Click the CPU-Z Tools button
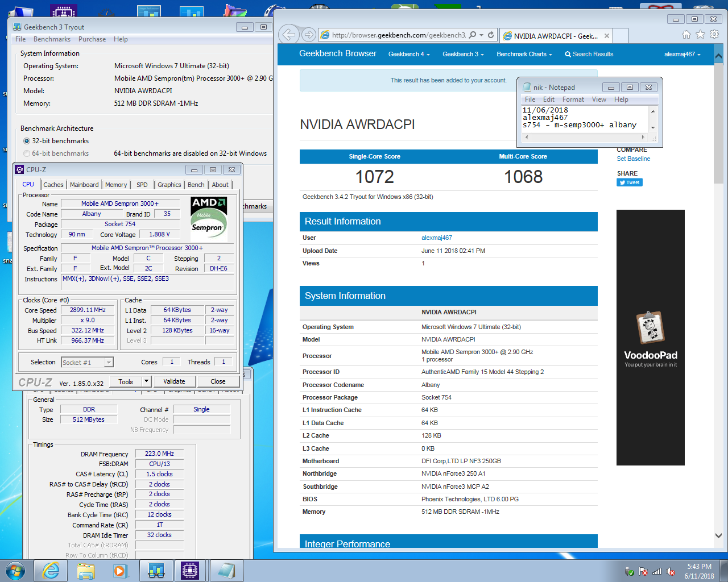728x582 pixels. click(126, 381)
